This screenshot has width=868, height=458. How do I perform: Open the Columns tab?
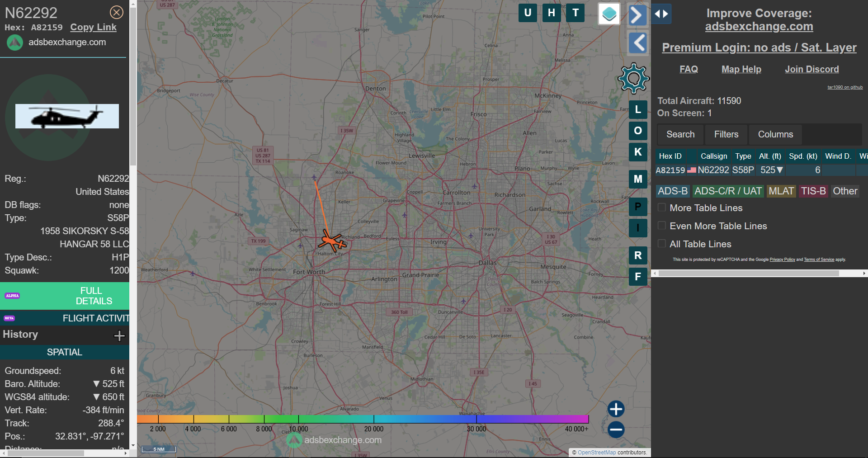point(775,134)
